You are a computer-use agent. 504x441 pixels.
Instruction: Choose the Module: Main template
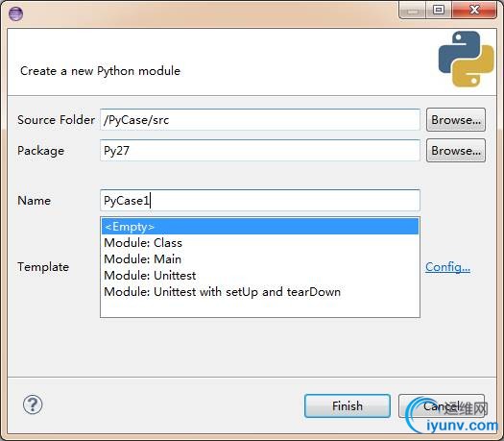(x=260, y=259)
